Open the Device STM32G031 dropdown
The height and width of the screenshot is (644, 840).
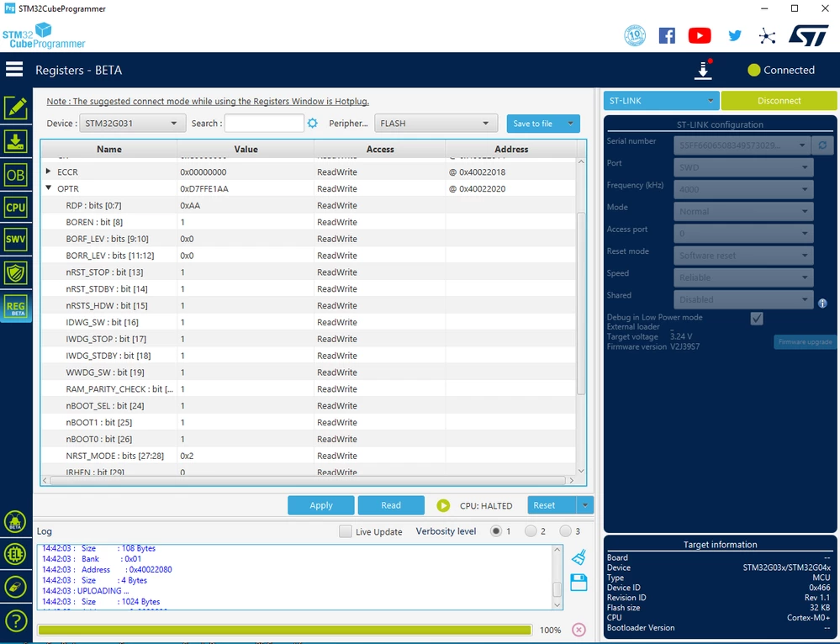(x=132, y=124)
